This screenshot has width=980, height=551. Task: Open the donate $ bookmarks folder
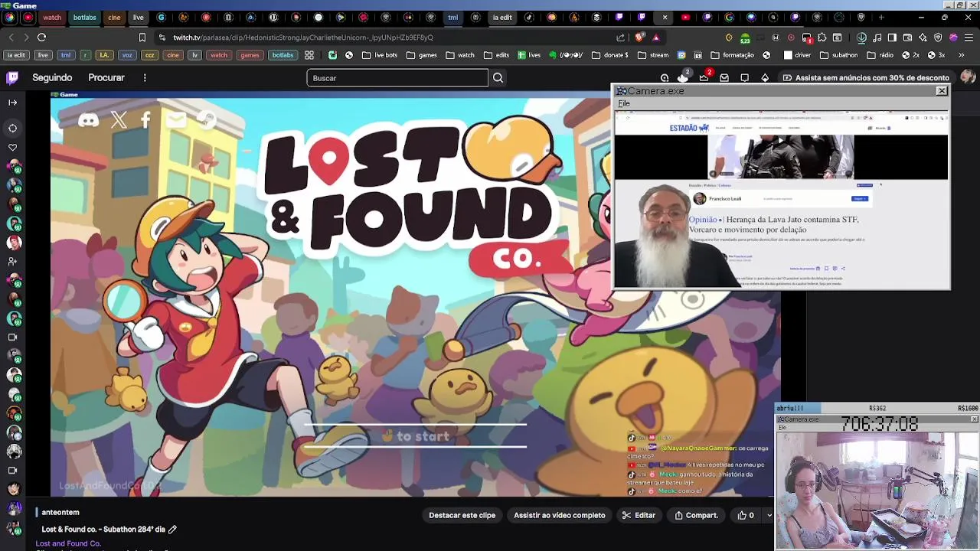tap(609, 55)
